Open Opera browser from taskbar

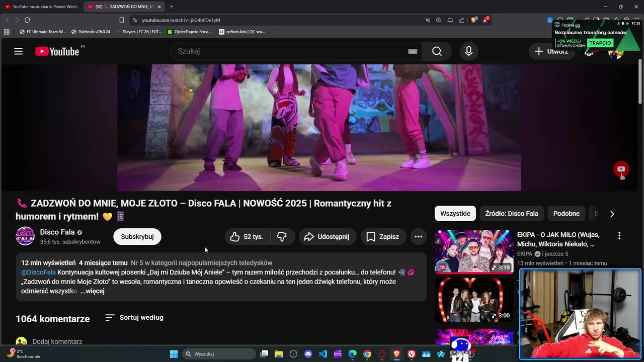(382, 354)
